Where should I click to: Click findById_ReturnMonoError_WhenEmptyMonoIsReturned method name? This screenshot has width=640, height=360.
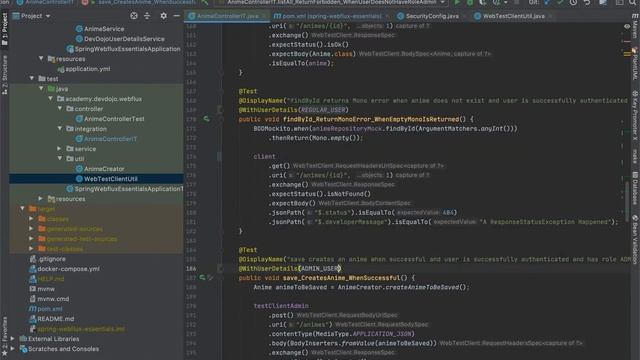(x=371, y=119)
